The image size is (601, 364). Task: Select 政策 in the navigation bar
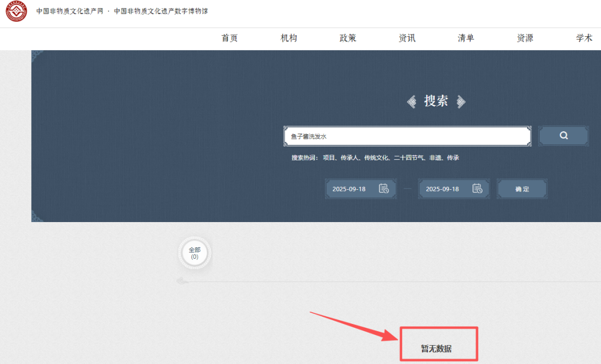(348, 38)
